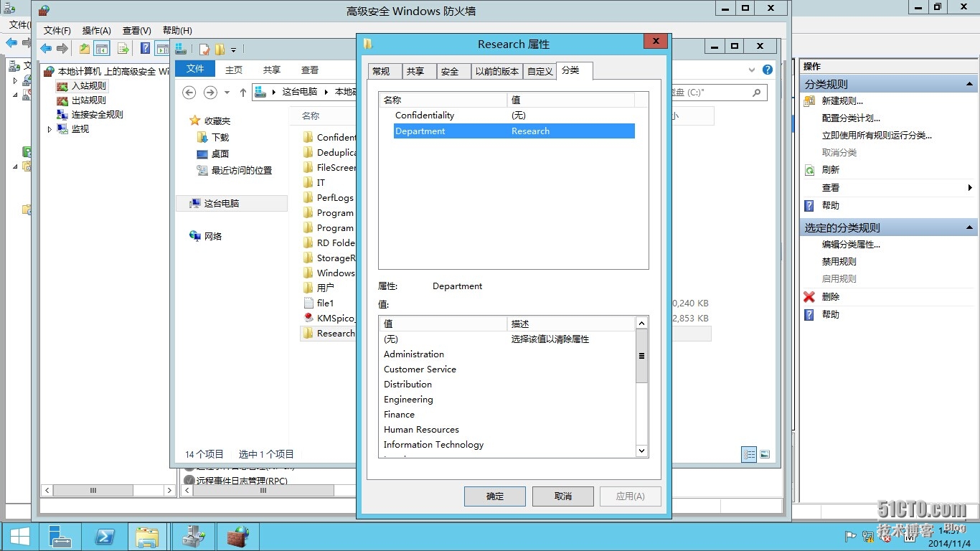Switch Explorer to large icons view

(765, 454)
